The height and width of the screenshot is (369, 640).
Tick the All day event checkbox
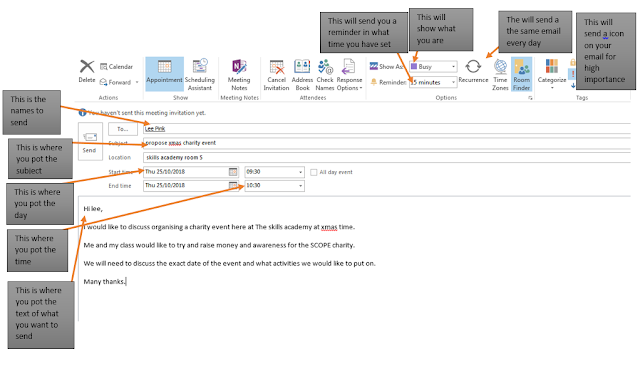(313, 172)
